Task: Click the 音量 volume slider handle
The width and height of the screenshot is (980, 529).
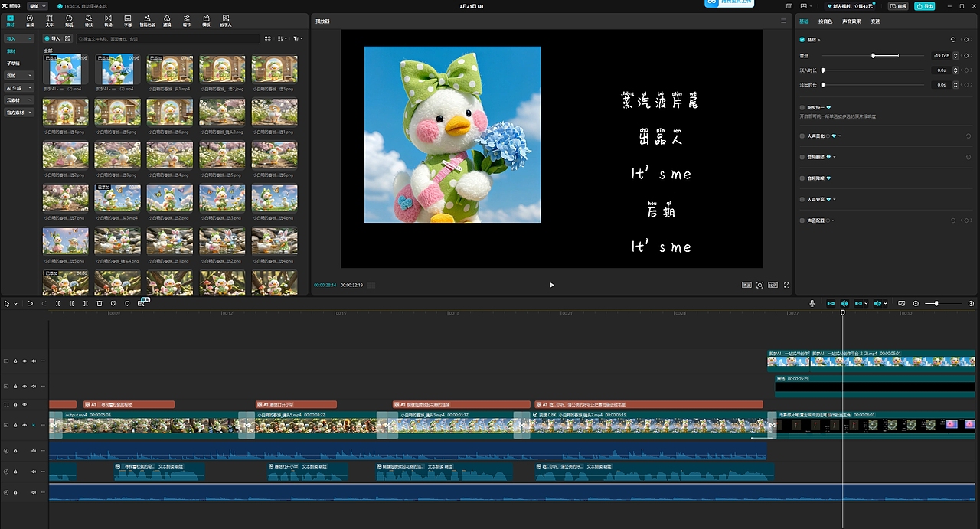Action: click(873, 56)
